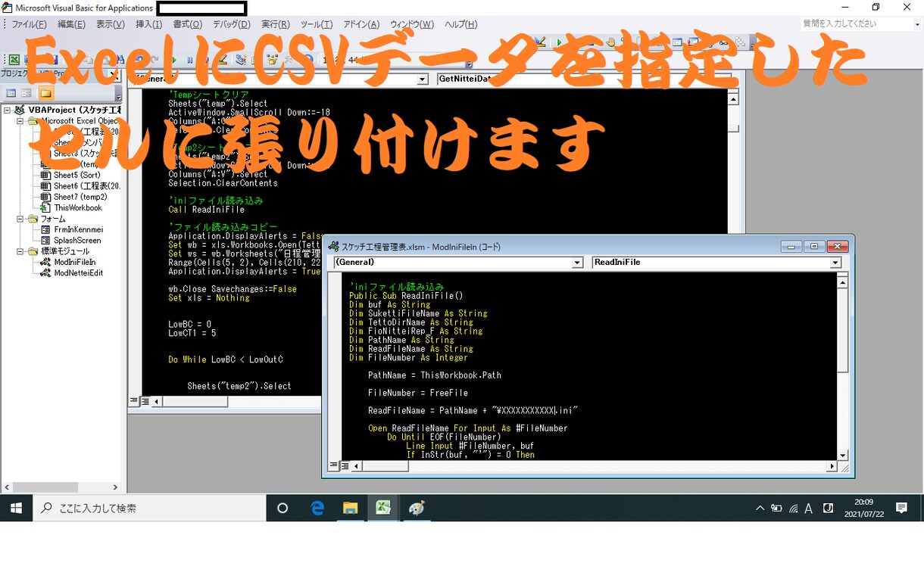Open the ウィンドウ(W) menu

[x=411, y=24]
